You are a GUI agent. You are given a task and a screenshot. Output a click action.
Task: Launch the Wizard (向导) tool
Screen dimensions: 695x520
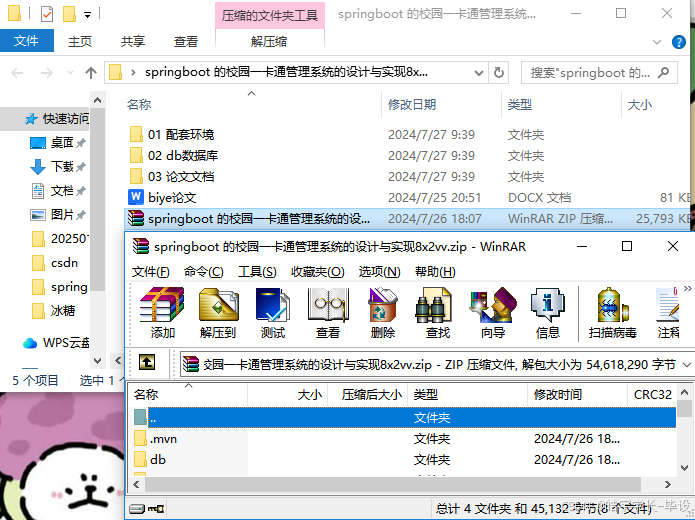coord(492,313)
